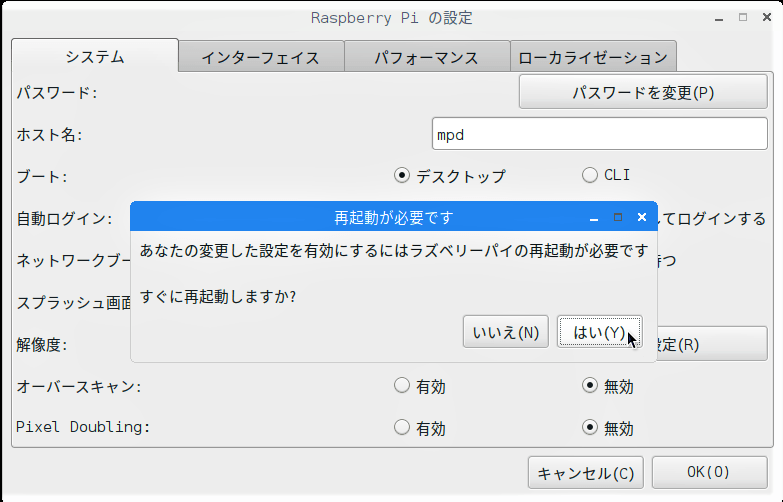The width and height of the screenshot is (783, 502).
Task: Maximize the Raspberry Pi の設定 window
Action: coord(743,17)
